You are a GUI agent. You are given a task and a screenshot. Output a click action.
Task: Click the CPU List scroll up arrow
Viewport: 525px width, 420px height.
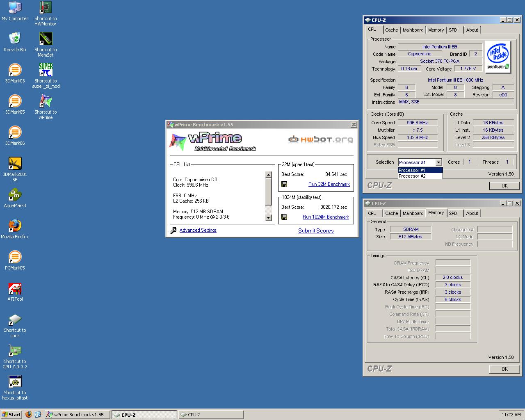pyautogui.click(x=269, y=175)
